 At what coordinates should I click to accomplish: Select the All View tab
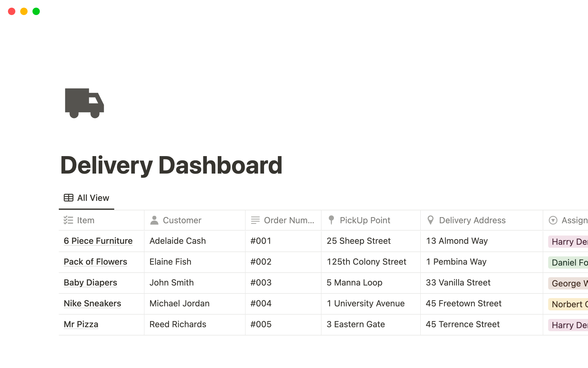tap(86, 197)
